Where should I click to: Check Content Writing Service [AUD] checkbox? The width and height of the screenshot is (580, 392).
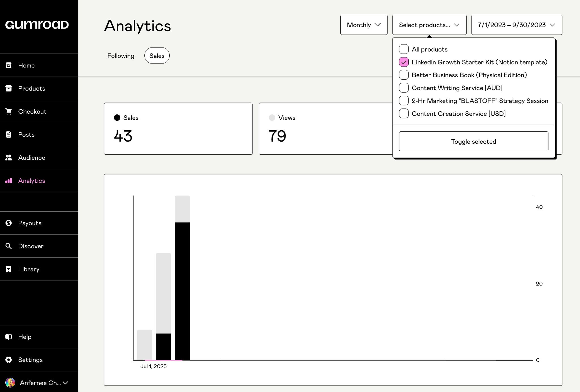click(404, 88)
